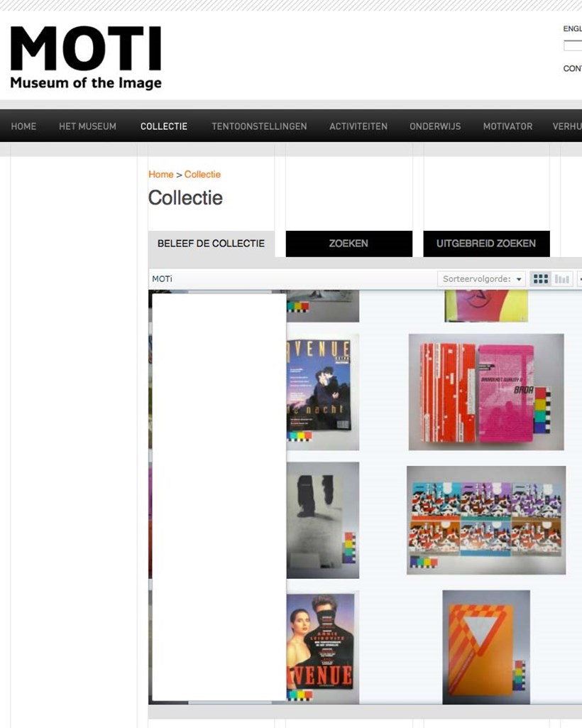Go to Tentoonstellingen in the navigation bar
This screenshot has height=728, width=582.
point(259,126)
